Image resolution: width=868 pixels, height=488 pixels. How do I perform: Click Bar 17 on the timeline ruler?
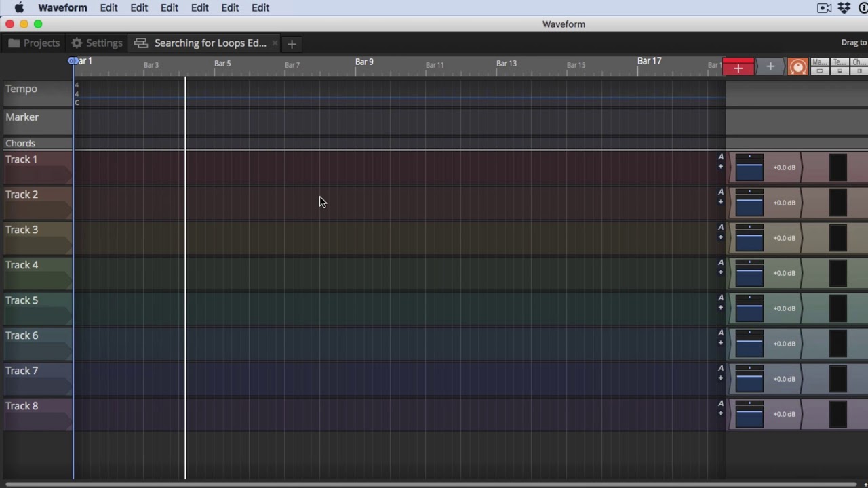(649, 61)
